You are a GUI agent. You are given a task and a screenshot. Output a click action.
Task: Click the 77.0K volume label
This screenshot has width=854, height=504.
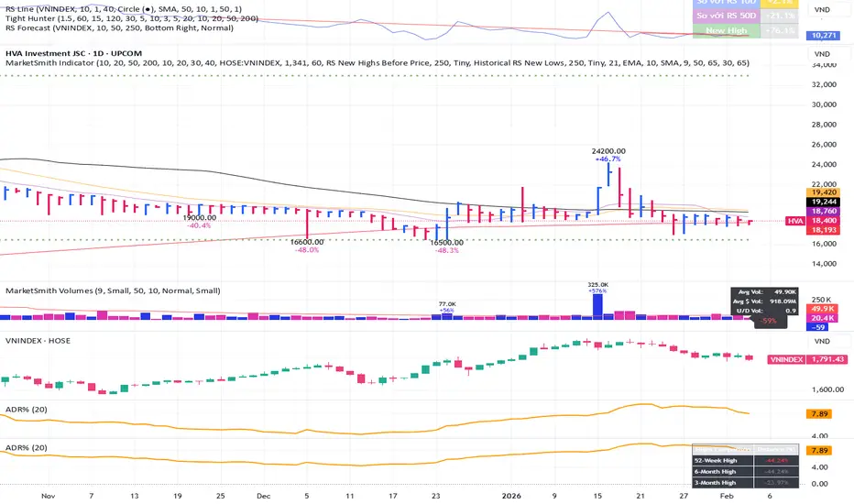coord(447,304)
